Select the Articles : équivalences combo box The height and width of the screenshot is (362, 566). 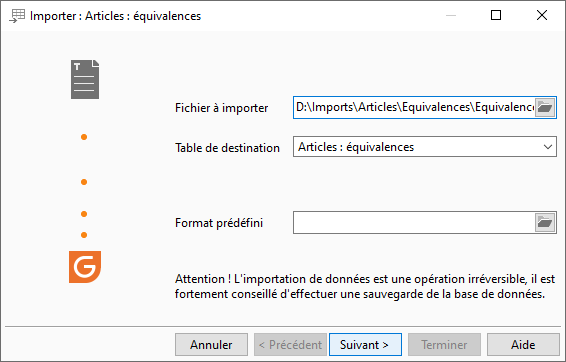pyautogui.click(x=424, y=147)
